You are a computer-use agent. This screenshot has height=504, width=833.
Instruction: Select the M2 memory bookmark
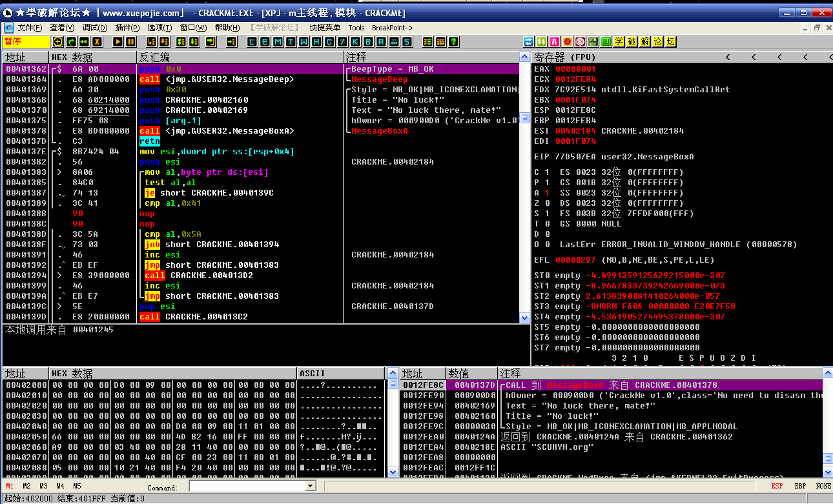tap(26, 486)
